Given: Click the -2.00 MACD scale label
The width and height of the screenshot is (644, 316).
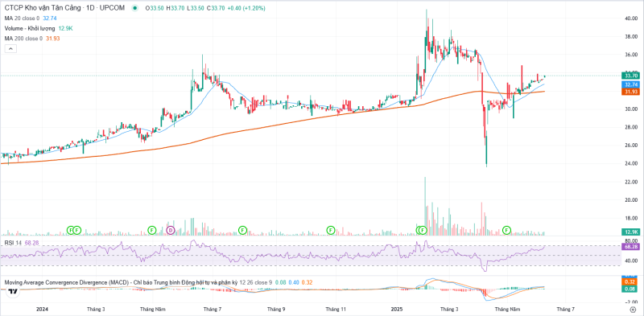Looking at the screenshot, I should pyautogui.click(x=630, y=302).
